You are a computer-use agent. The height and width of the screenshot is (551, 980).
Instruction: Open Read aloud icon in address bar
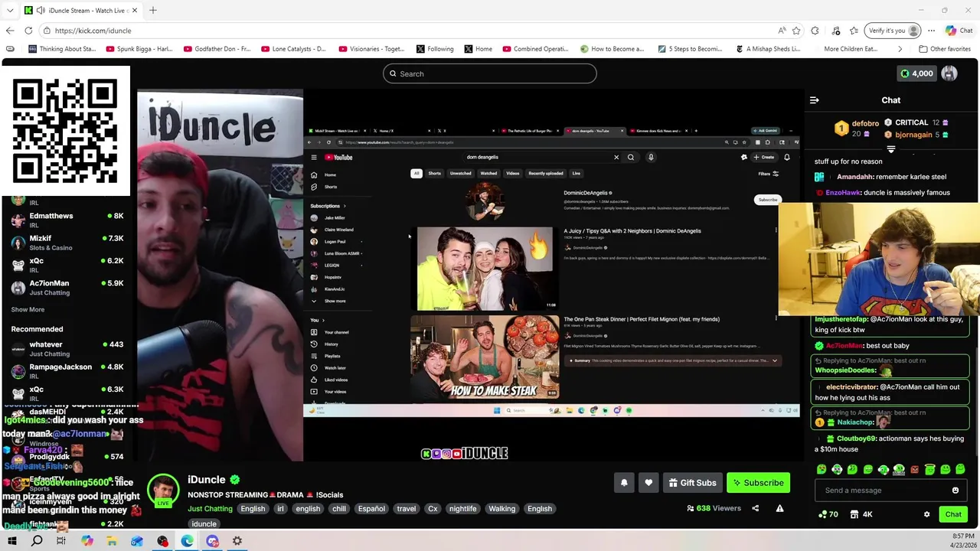[x=782, y=31]
